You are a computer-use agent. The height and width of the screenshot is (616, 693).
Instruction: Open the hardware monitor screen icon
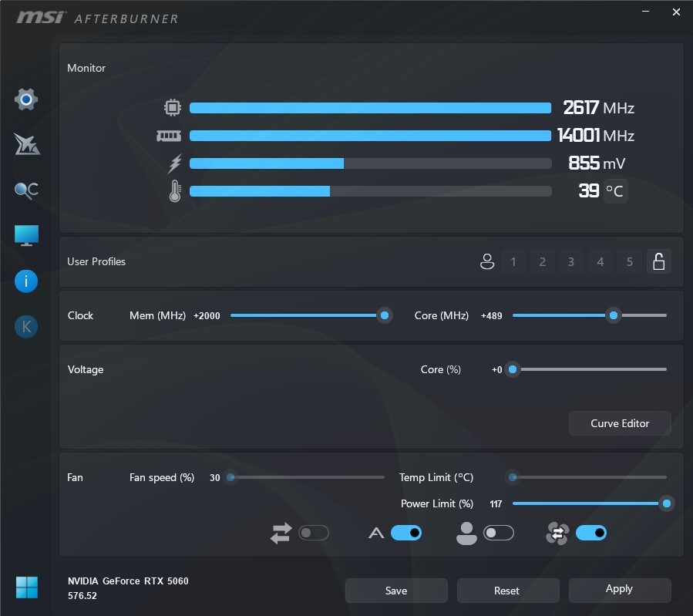(26, 235)
